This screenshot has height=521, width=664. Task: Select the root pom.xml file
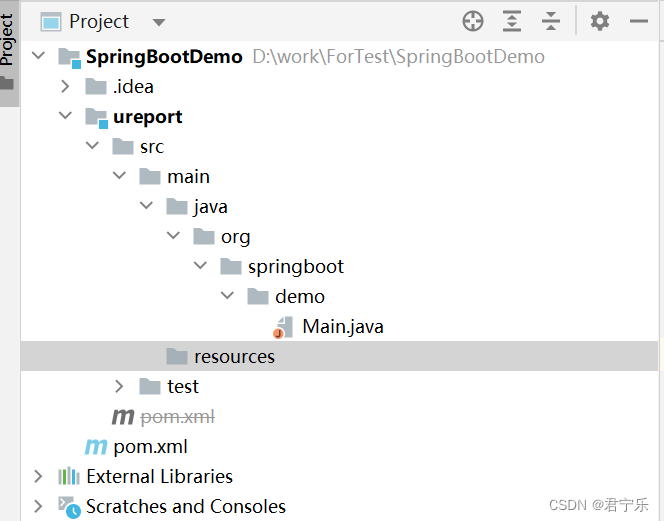click(x=150, y=447)
